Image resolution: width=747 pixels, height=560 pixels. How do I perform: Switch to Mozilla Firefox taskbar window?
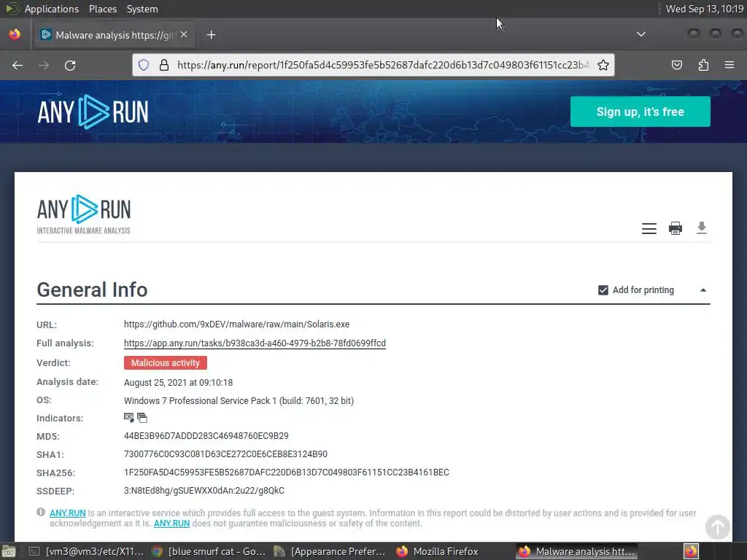point(438,551)
